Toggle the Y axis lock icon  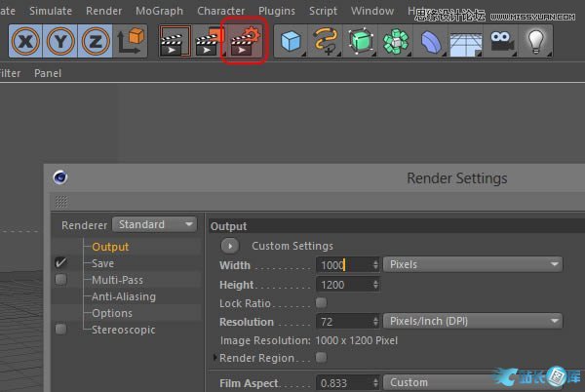click(61, 40)
